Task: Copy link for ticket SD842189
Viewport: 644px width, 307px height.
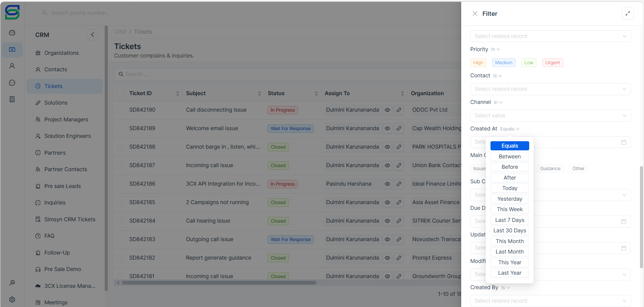Action: click(399, 128)
